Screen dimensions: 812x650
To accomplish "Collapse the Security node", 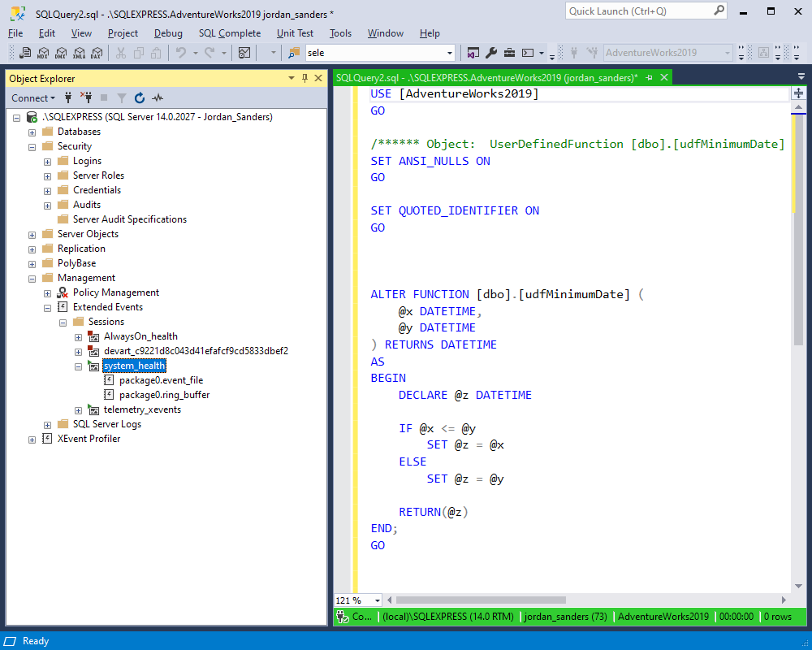I will pyautogui.click(x=32, y=147).
